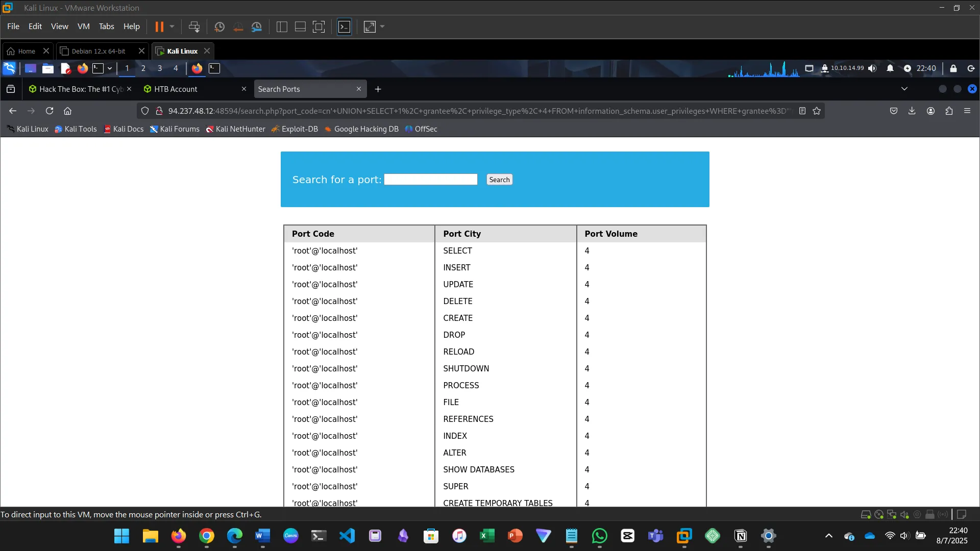Take a VM snapshot
This screenshot has width=980, height=551.
[219, 27]
